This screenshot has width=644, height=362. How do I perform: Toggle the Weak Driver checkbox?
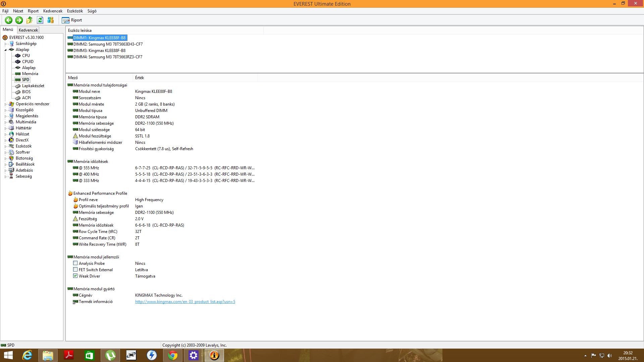pyautogui.click(x=75, y=276)
